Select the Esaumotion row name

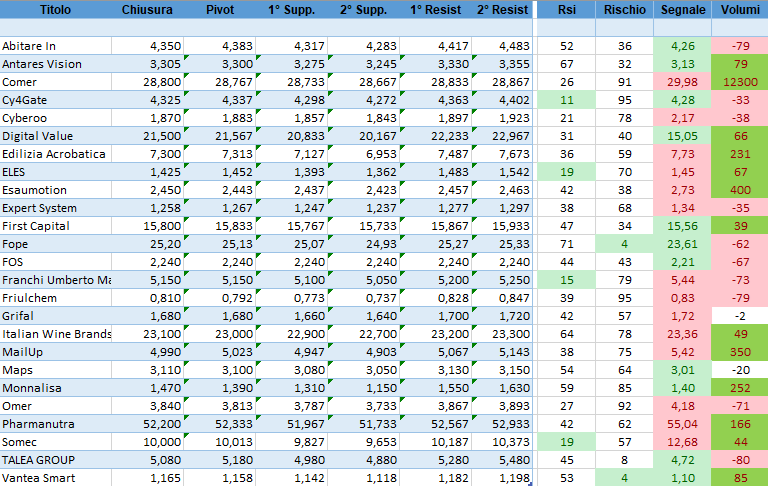point(55,190)
